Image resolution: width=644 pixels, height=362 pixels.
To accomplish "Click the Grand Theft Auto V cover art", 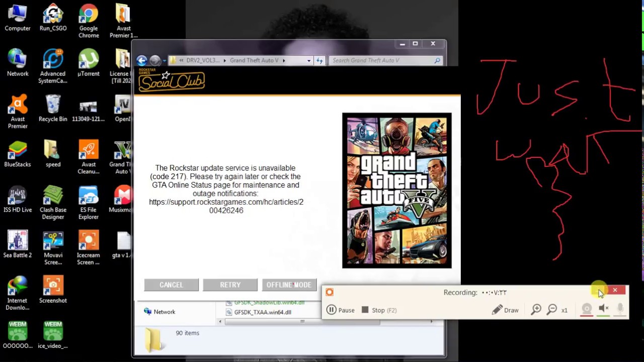I will pyautogui.click(x=397, y=191).
